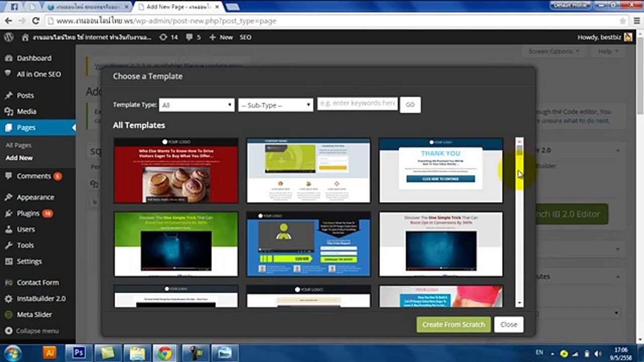Image resolution: width=644 pixels, height=362 pixels.
Task: Click the Howdy, bestbiz account text
Action: pyautogui.click(x=600, y=37)
